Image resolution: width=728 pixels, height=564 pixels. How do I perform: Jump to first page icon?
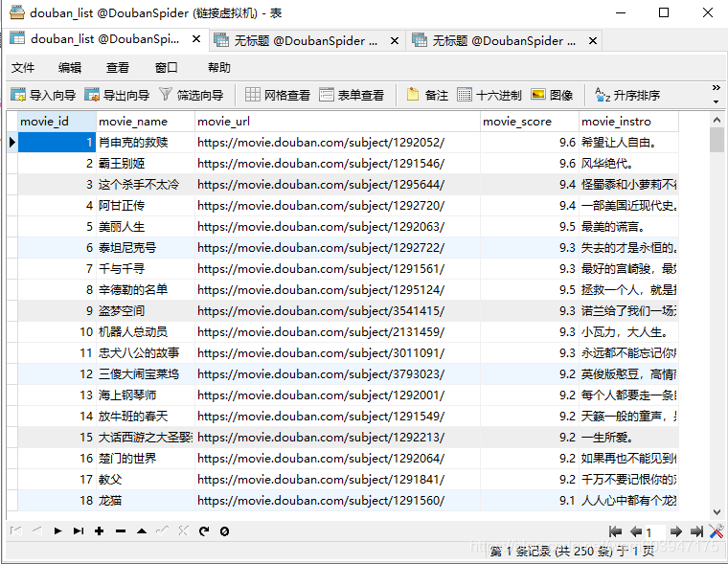615,531
